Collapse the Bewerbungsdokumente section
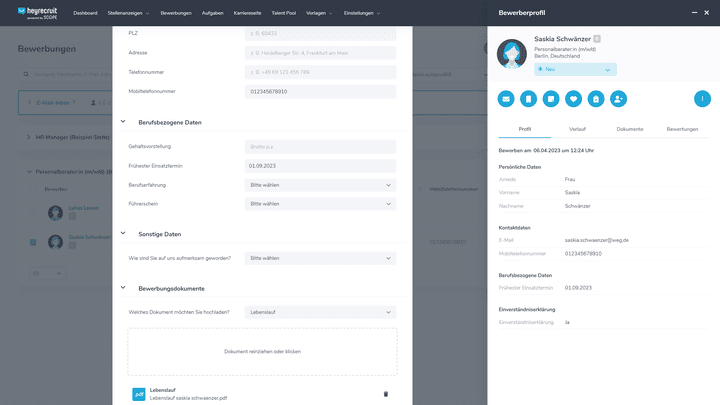The height and width of the screenshot is (405, 720). [123, 288]
